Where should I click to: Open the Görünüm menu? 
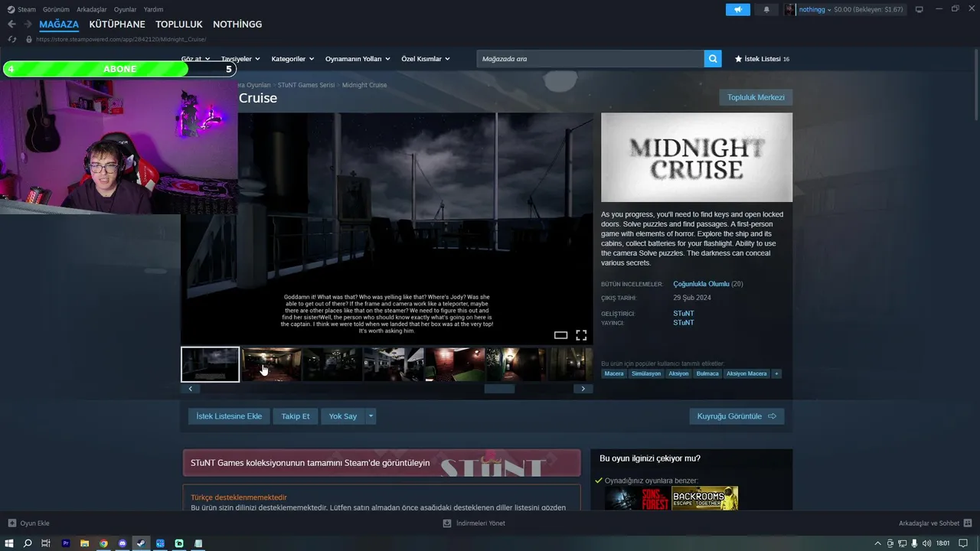(x=57, y=9)
